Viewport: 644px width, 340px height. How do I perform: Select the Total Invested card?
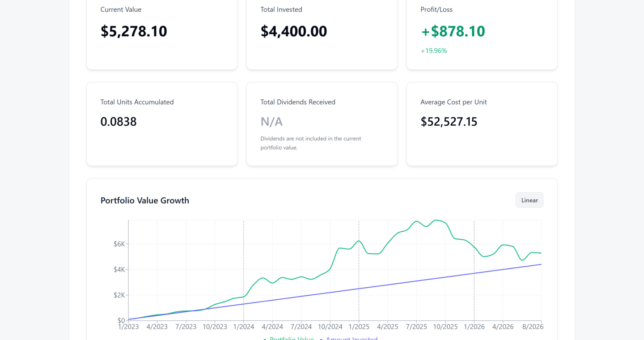click(322, 32)
